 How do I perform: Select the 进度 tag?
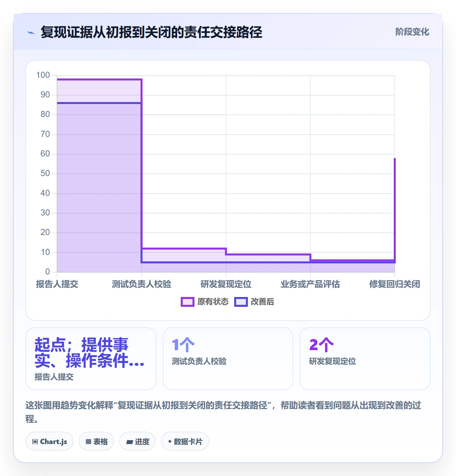click(x=137, y=441)
